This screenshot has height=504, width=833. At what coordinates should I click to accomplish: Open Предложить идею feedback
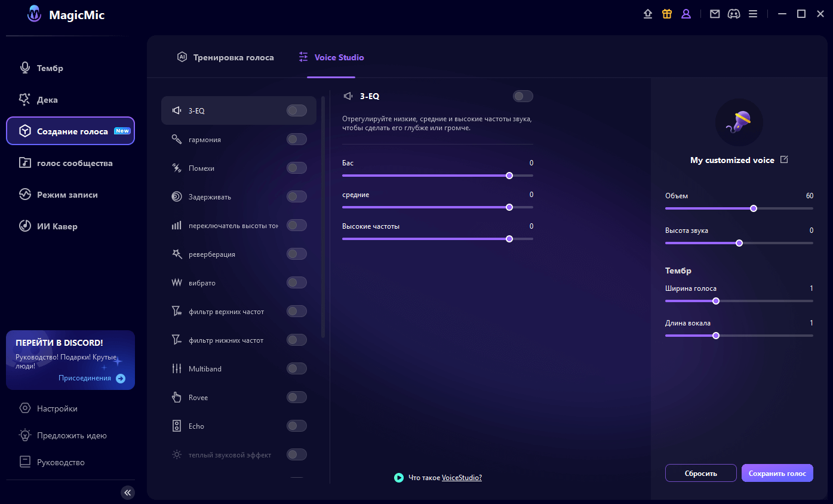pos(63,435)
